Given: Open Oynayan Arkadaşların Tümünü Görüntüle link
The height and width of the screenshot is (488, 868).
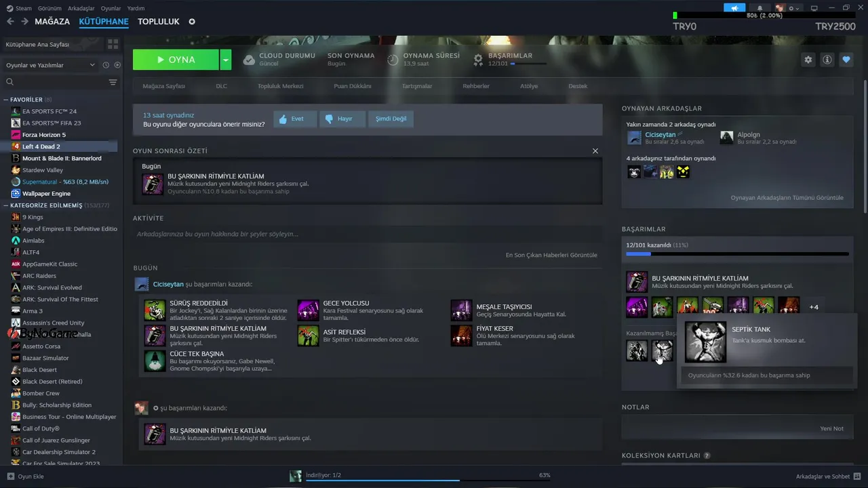Looking at the screenshot, I should click(787, 198).
